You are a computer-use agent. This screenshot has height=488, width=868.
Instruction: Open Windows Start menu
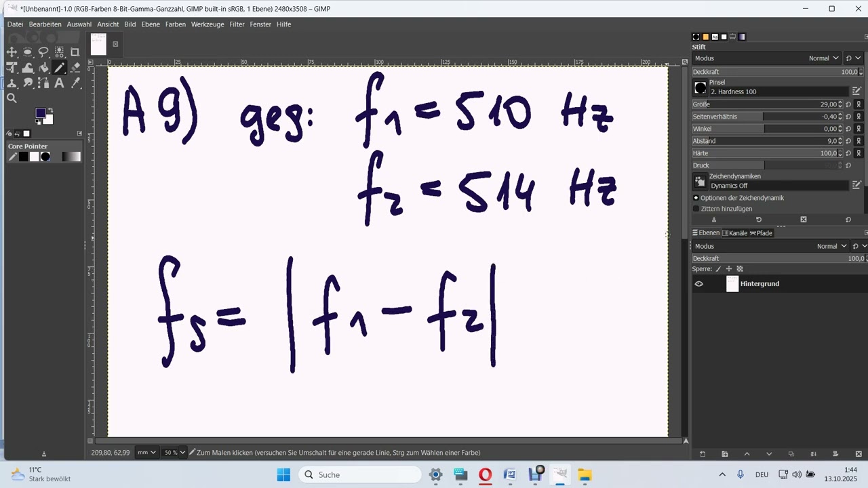pos(283,474)
